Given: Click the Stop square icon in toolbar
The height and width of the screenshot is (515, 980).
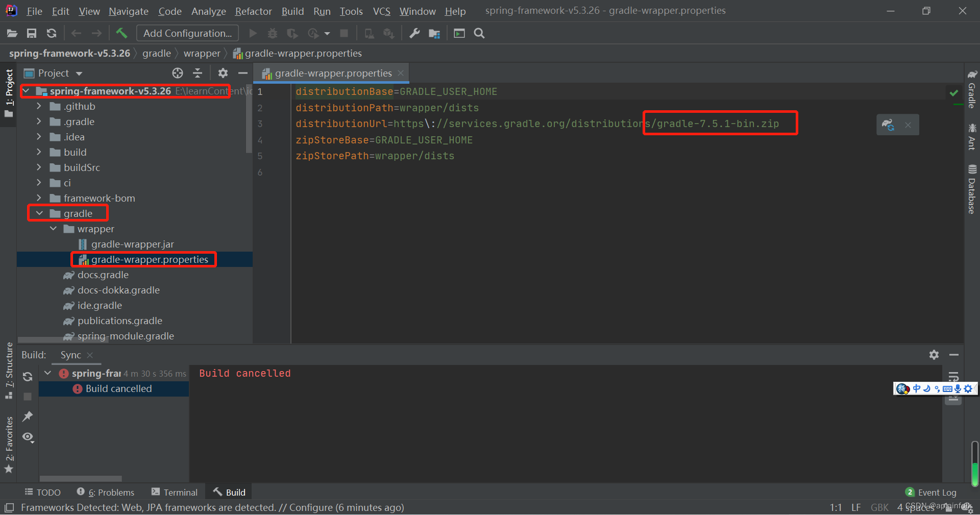Looking at the screenshot, I should click(344, 34).
